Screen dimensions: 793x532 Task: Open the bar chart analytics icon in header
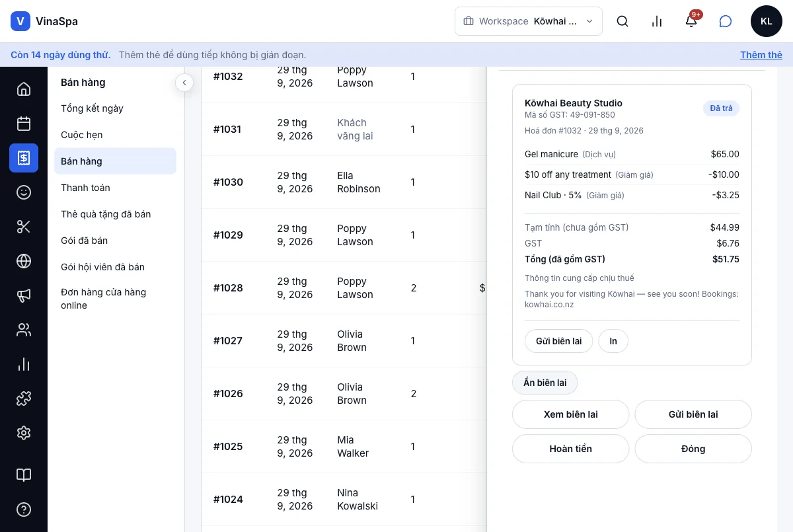(x=657, y=21)
